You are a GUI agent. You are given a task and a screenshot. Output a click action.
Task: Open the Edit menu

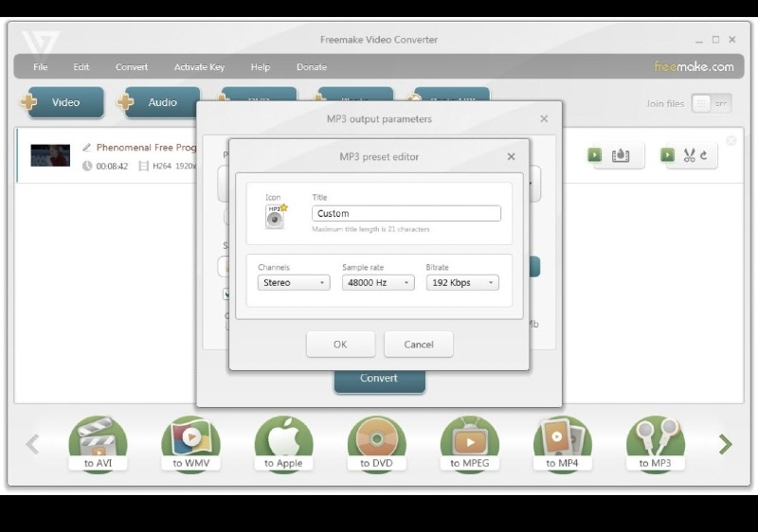81,67
